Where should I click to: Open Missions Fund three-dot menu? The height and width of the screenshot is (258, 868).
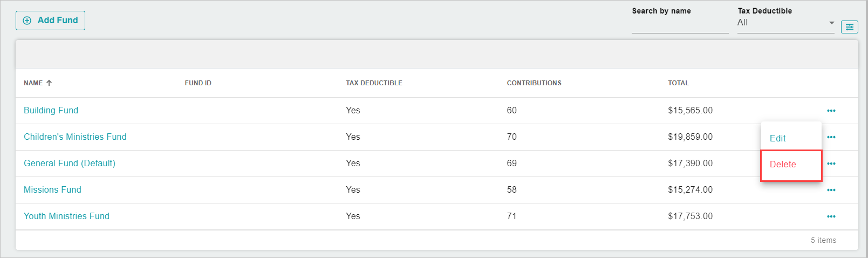click(831, 190)
